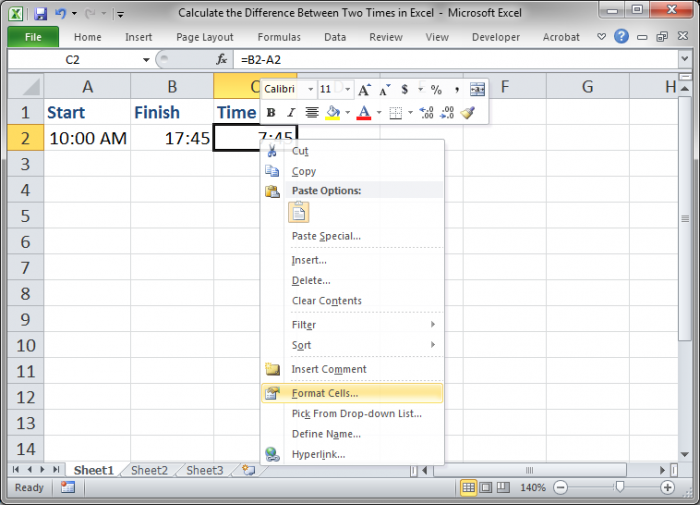700x505 pixels.
Task: Click the scissors icon next to Cut
Action: [271, 151]
